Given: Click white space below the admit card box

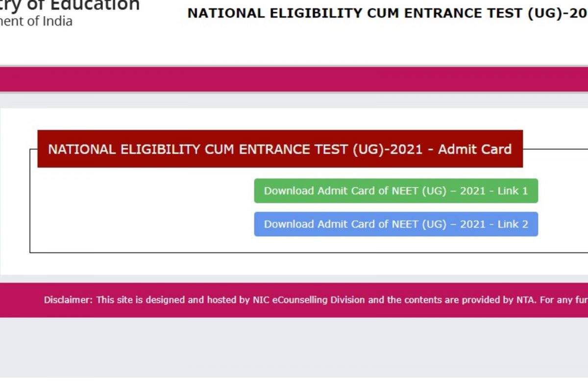Looking at the screenshot, I should pyautogui.click(x=294, y=264).
